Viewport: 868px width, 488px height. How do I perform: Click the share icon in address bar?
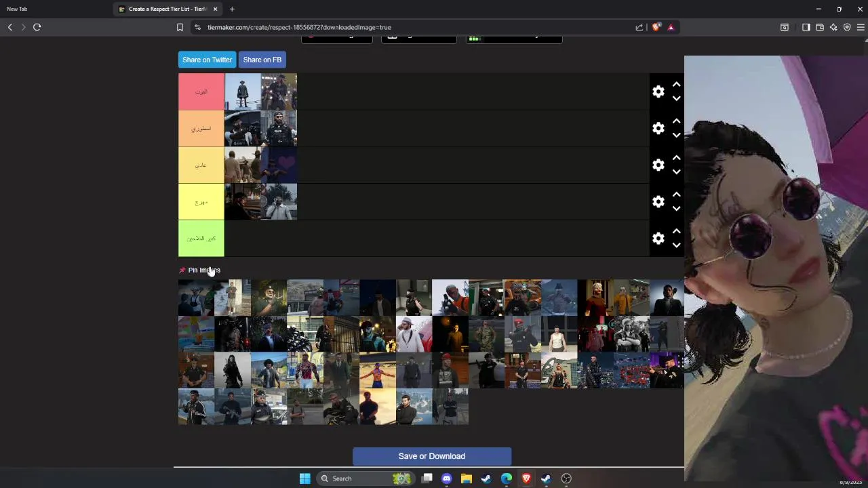pos(639,27)
